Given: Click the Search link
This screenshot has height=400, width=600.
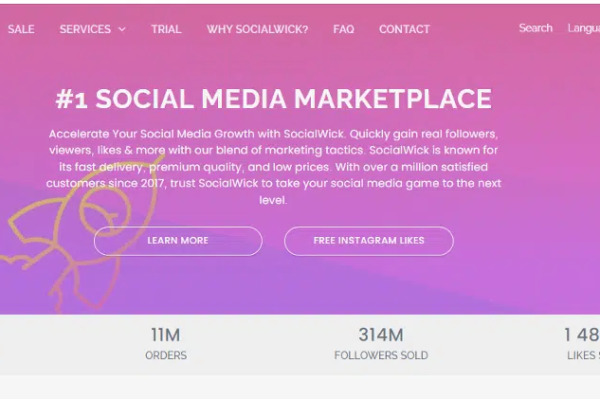Looking at the screenshot, I should pos(535,28).
